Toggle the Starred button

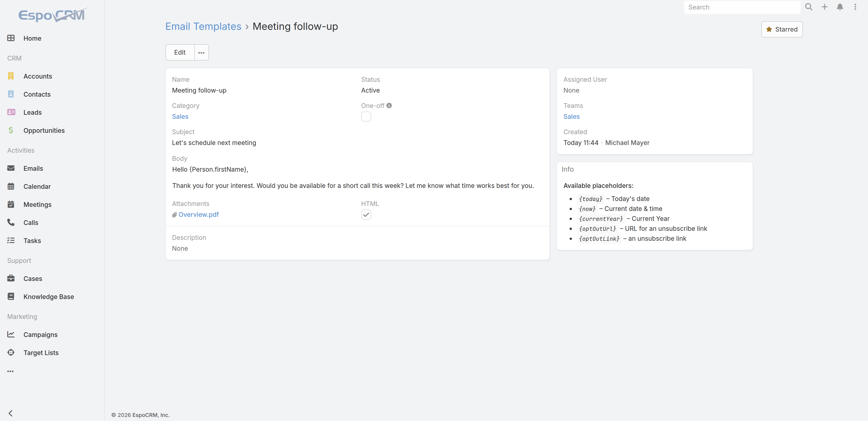click(x=782, y=29)
